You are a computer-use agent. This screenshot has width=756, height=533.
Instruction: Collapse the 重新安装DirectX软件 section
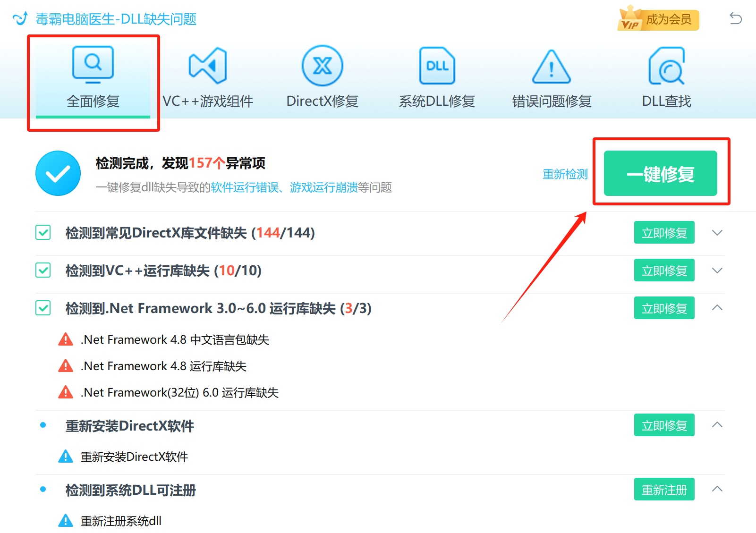(x=717, y=424)
